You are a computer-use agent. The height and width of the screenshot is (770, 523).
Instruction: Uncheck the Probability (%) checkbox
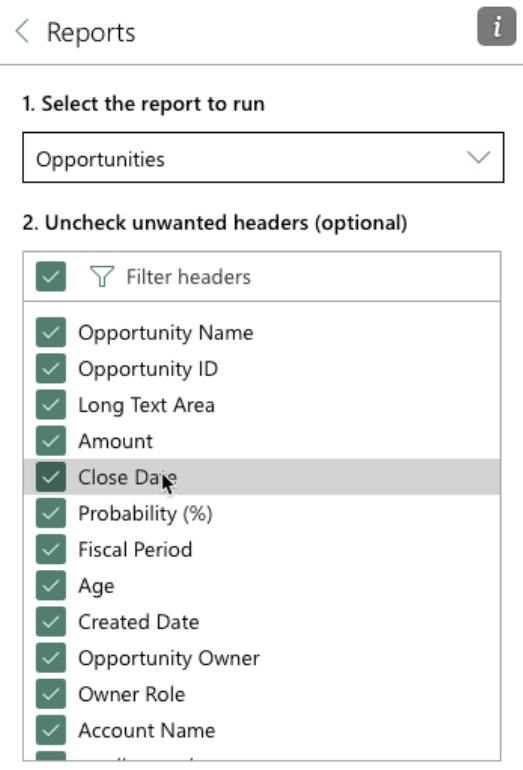coord(51,513)
